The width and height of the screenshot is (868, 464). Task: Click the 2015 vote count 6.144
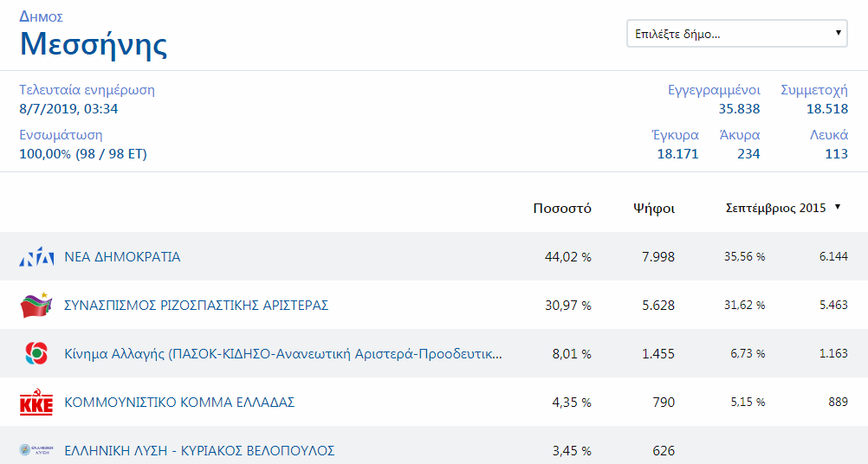click(833, 256)
